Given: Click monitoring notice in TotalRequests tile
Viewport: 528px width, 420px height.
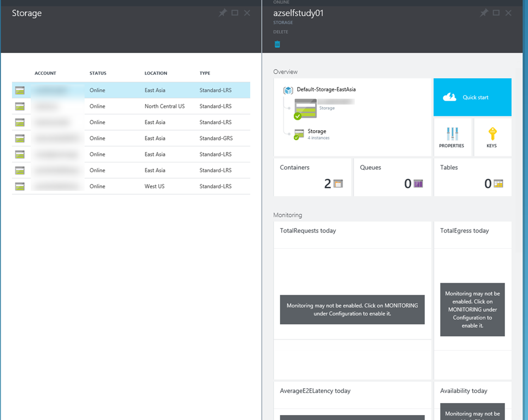Looking at the screenshot, I should 352,310.
